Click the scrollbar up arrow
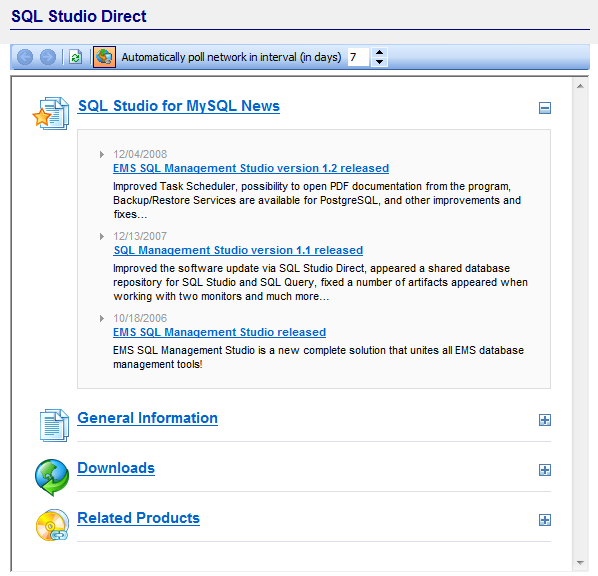Image resolution: width=598 pixels, height=576 pixels. pyautogui.click(x=580, y=87)
